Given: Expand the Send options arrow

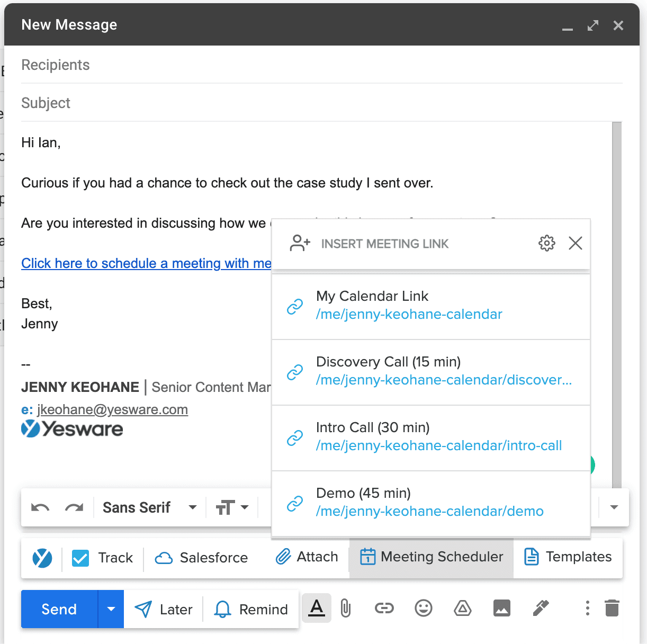Looking at the screenshot, I should [x=110, y=609].
